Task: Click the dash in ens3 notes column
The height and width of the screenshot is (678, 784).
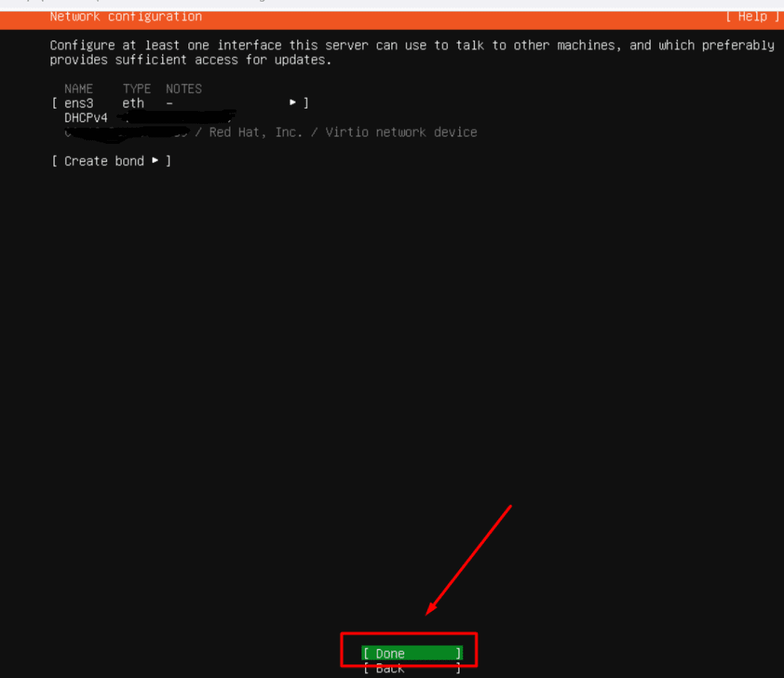Action: (x=169, y=103)
